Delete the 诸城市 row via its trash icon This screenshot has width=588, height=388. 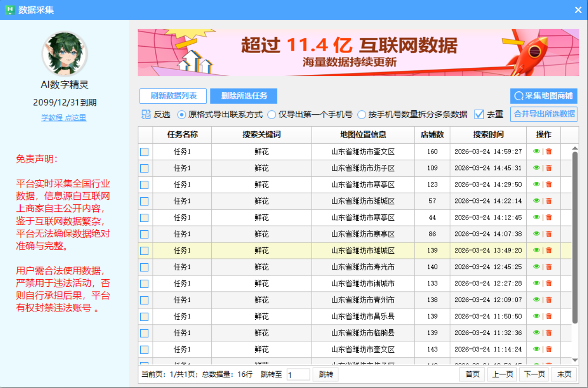[x=549, y=283]
